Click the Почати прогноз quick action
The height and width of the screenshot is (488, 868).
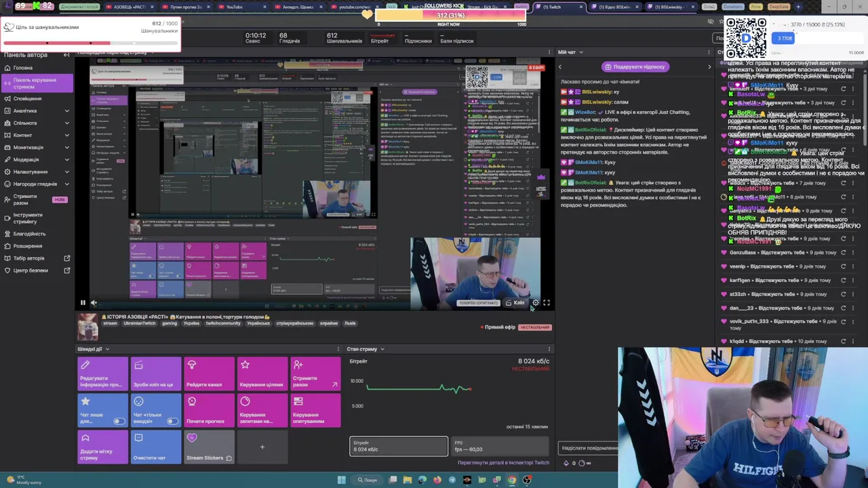pos(209,411)
